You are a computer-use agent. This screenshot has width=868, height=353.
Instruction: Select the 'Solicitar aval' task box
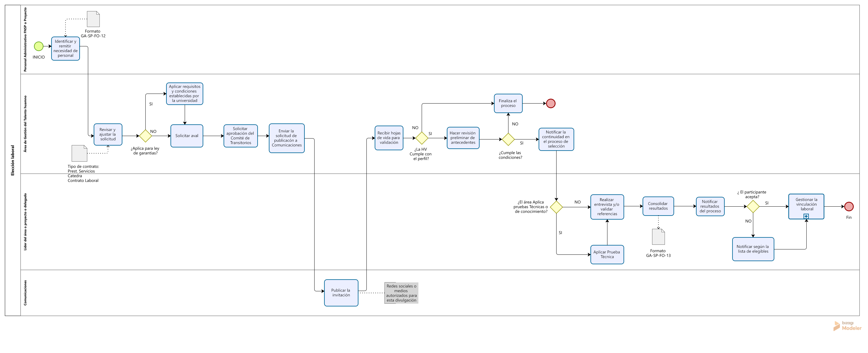click(187, 136)
